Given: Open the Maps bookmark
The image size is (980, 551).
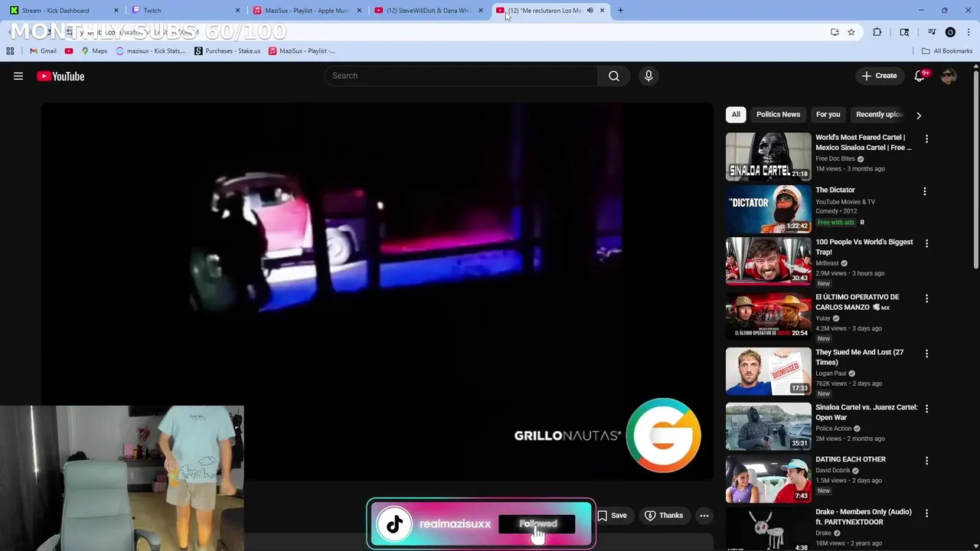Looking at the screenshot, I should point(94,51).
